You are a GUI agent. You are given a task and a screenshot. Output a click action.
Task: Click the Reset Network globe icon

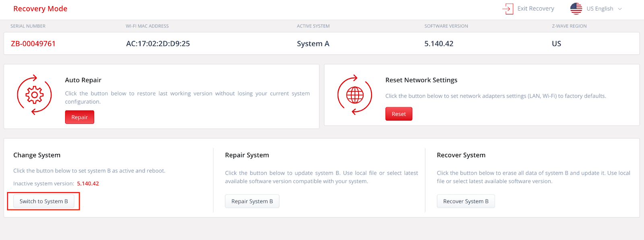click(x=355, y=95)
